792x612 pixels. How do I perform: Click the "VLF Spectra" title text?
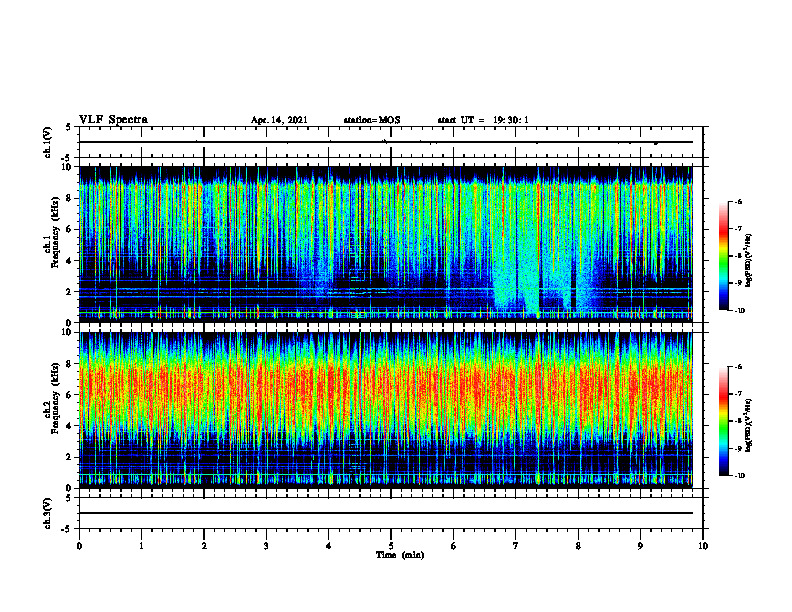(x=113, y=120)
